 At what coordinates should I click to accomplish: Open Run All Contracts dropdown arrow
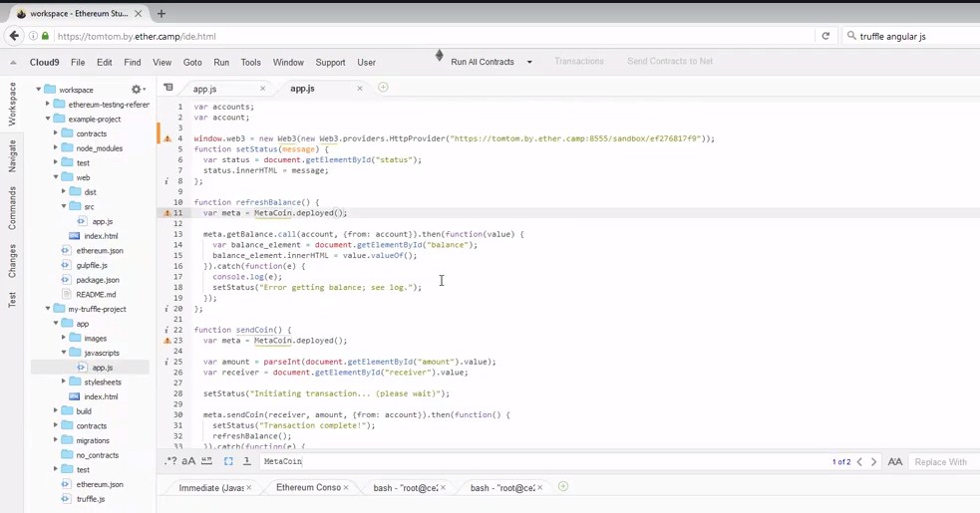(x=529, y=62)
